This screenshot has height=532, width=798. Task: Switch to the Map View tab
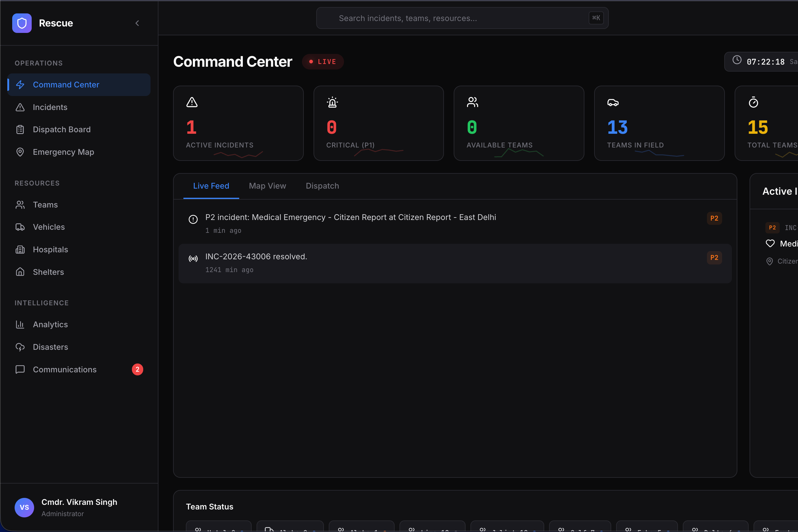point(267,186)
